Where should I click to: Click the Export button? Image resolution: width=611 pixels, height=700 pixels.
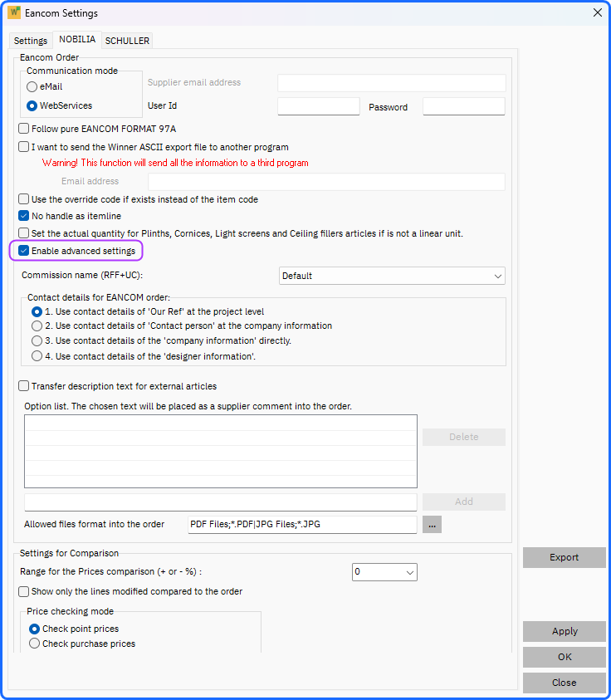click(x=565, y=557)
